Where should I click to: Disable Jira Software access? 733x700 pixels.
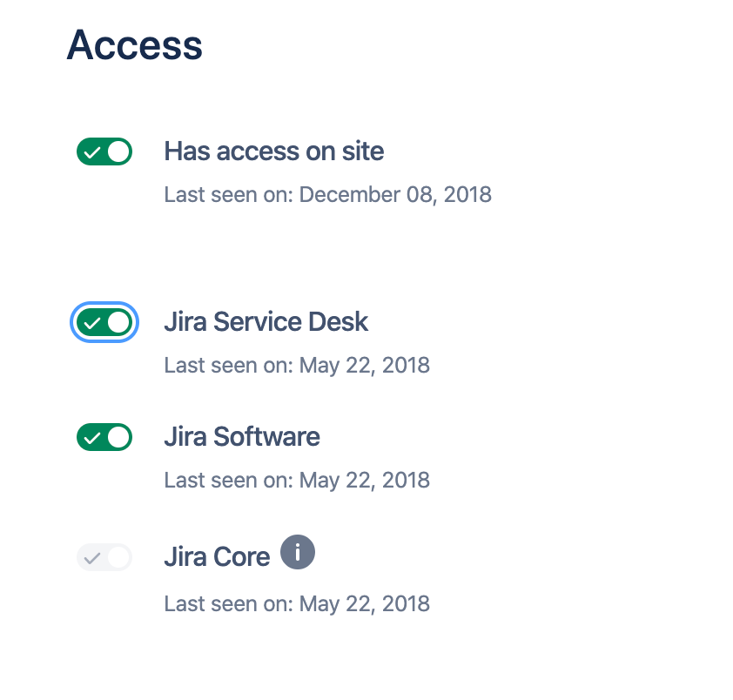[x=104, y=436]
